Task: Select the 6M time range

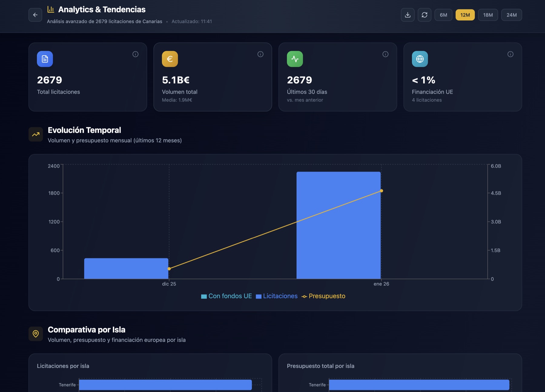Action: click(x=443, y=15)
